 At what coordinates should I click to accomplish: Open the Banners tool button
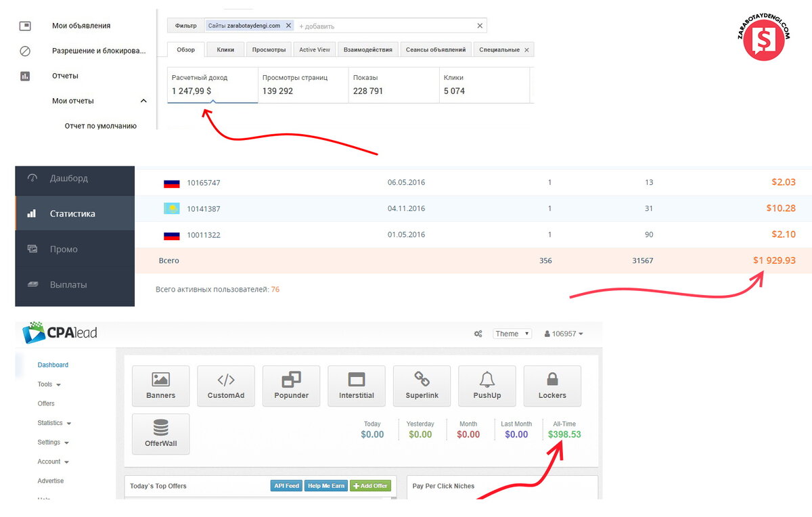[161, 386]
